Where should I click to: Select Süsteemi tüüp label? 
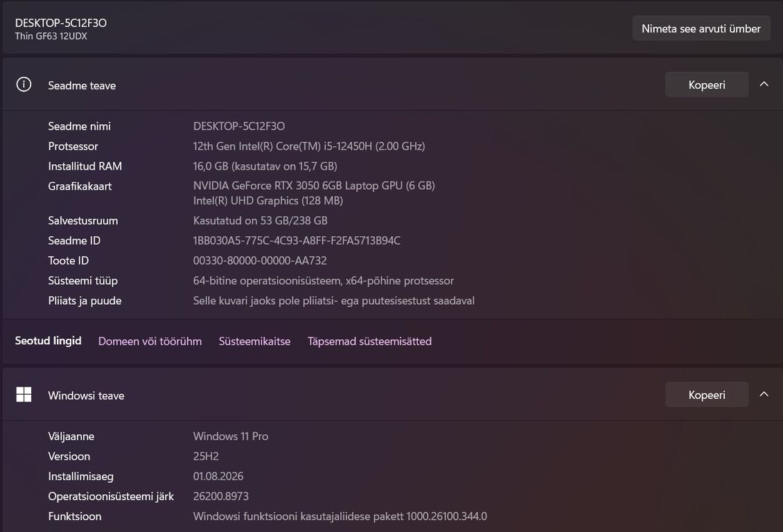pos(83,281)
